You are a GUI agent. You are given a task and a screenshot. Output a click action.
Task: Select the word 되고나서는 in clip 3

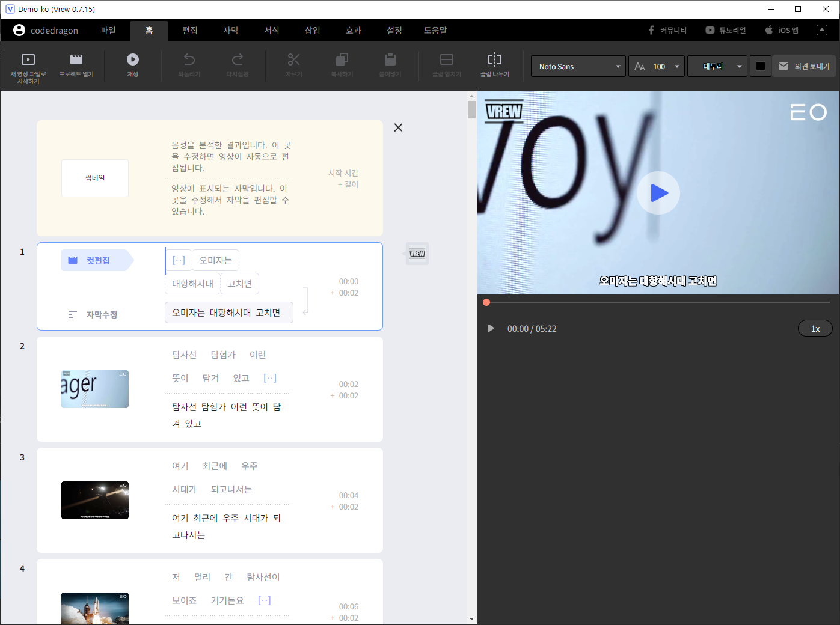231,489
